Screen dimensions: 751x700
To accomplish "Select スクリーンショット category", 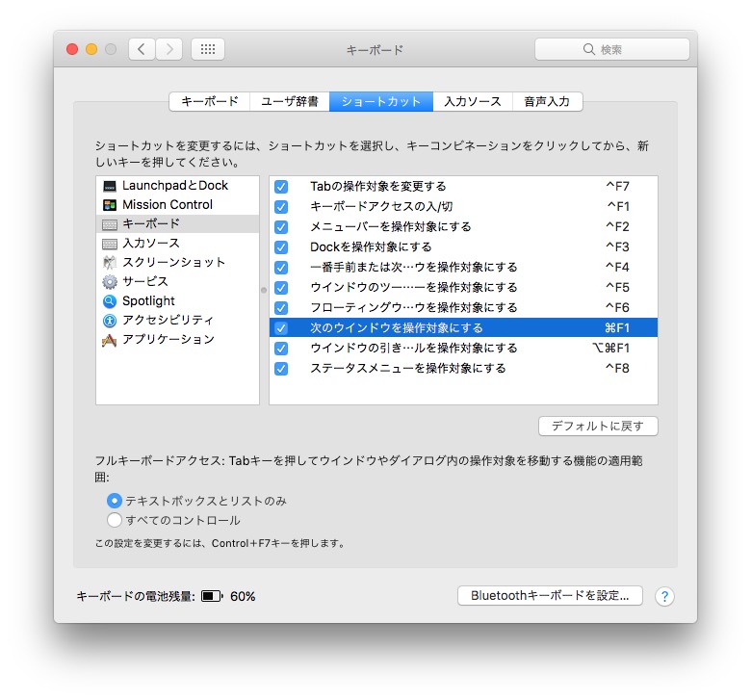I will click(x=178, y=263).
